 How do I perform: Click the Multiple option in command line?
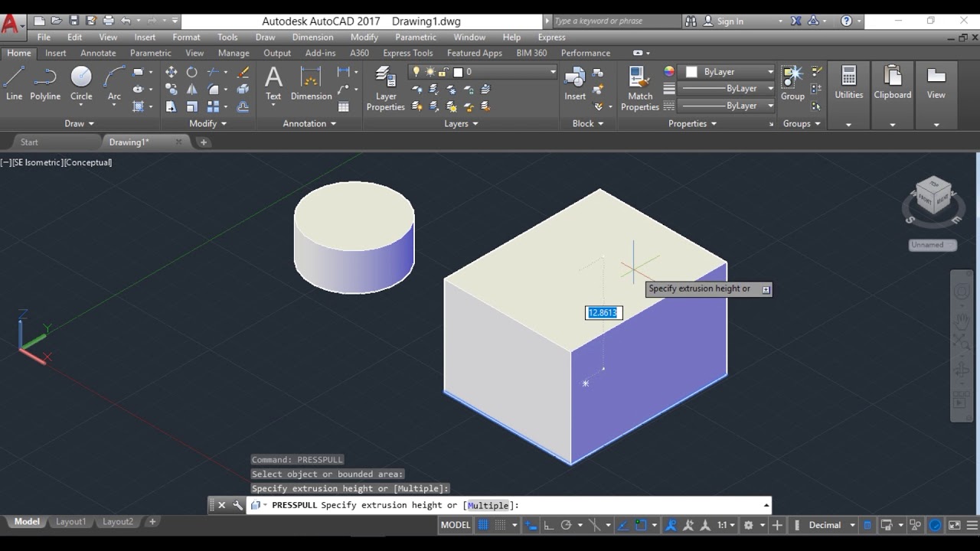pos(488,505)
